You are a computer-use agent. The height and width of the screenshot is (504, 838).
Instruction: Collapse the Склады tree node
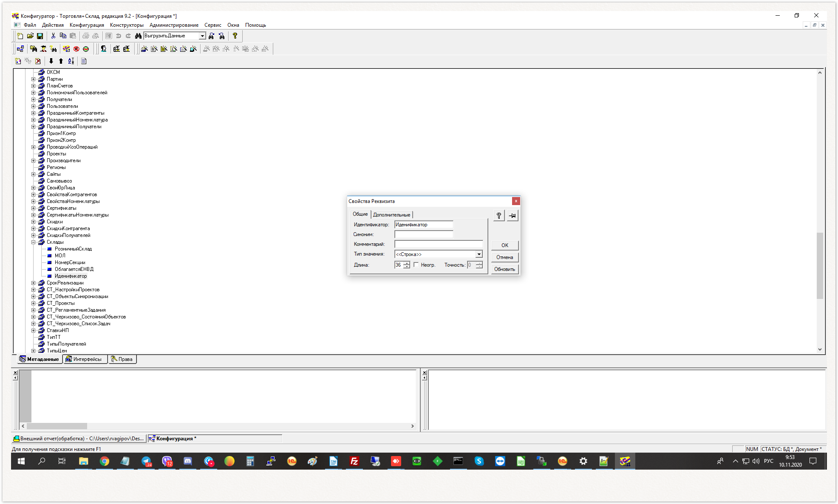(x=34, y=242)
